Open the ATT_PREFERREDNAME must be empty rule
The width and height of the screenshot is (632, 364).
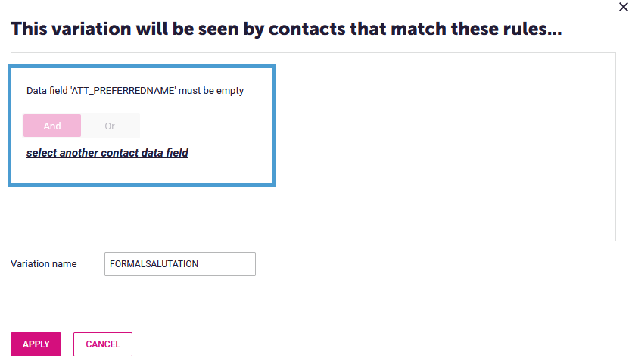pos(135,90)
